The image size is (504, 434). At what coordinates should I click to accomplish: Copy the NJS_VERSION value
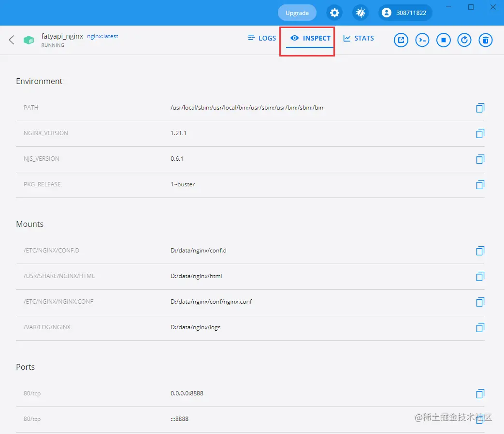click(480, 159)
